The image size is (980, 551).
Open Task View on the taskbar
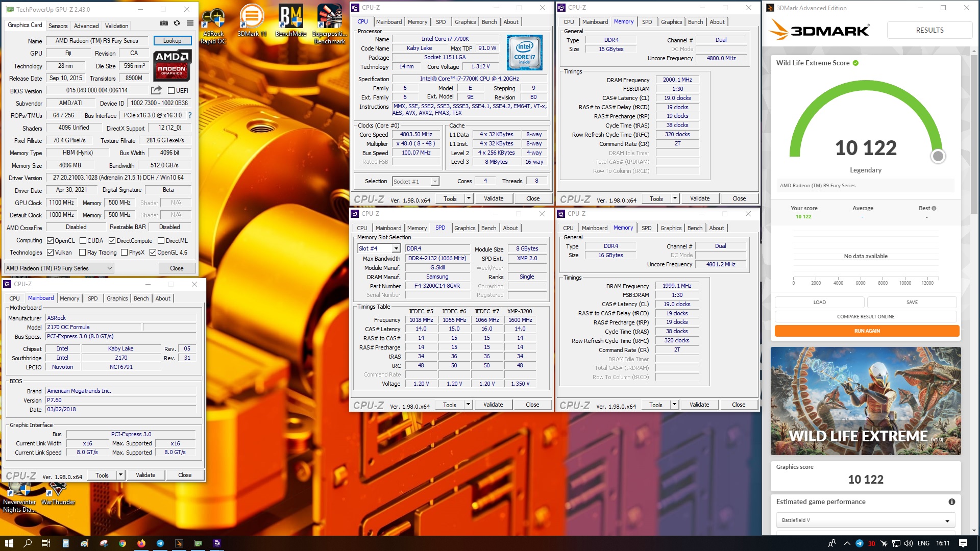tap(45, 543)
